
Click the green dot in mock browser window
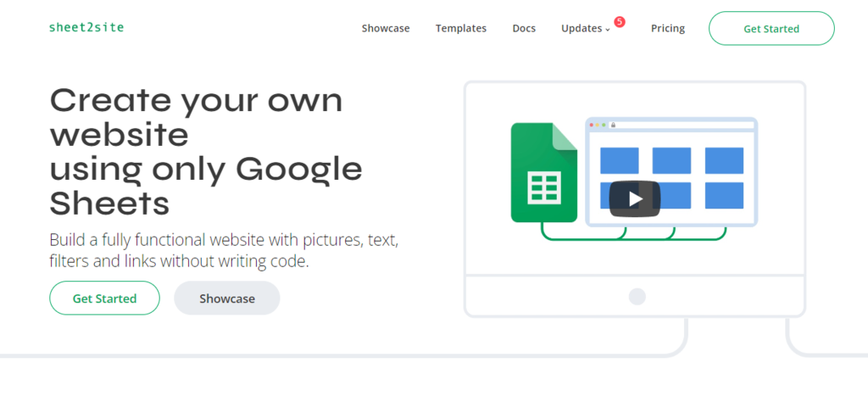tap(604, 125)
